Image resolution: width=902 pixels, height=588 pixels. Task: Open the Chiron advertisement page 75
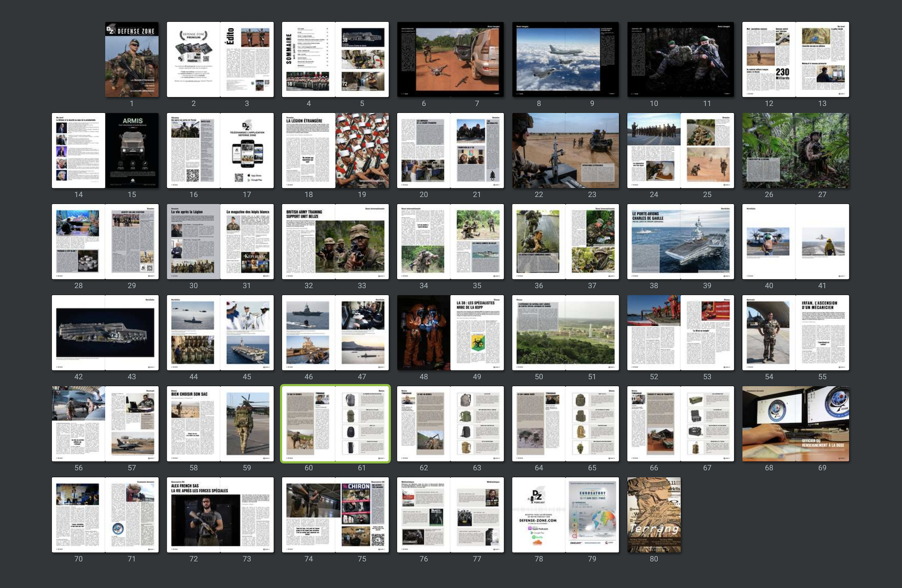(x=362, y=515)
